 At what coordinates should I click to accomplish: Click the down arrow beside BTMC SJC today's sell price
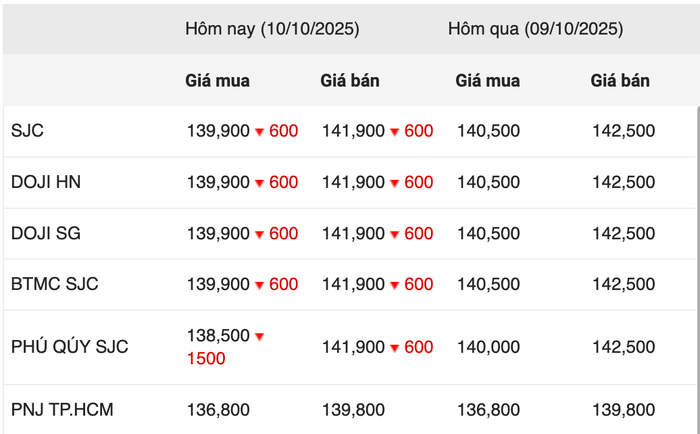point(394,286)
